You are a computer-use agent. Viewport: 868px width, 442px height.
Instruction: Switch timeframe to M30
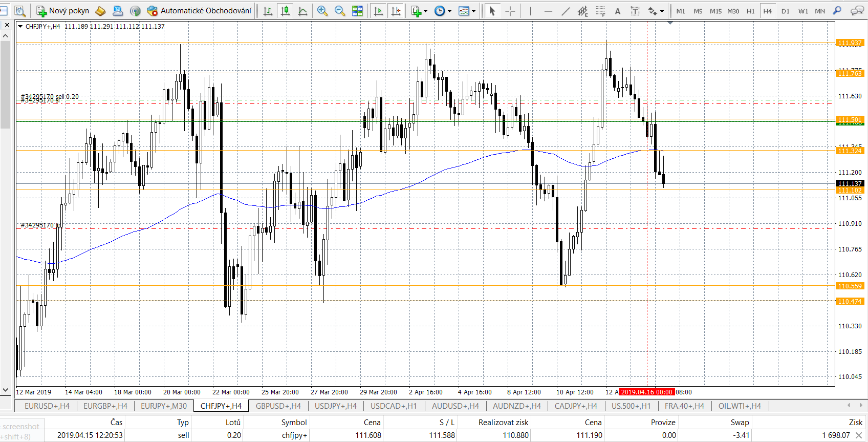733,11
